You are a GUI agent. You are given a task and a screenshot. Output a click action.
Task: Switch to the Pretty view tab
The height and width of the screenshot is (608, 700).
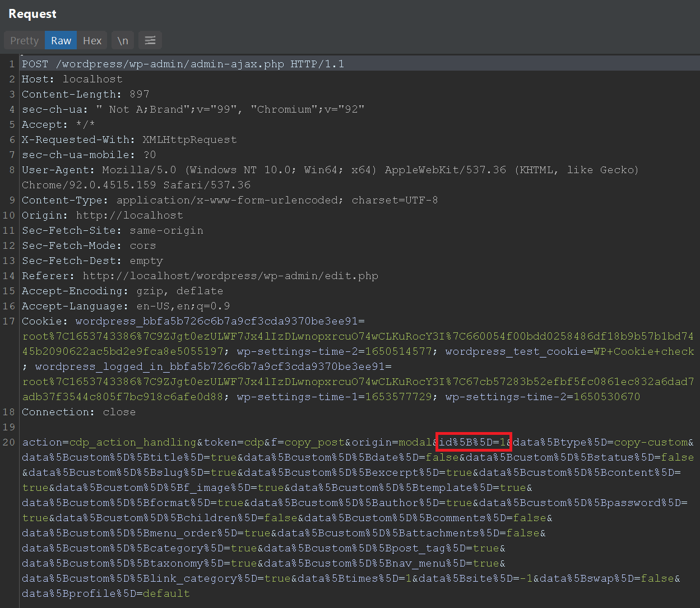pos(24,40)
